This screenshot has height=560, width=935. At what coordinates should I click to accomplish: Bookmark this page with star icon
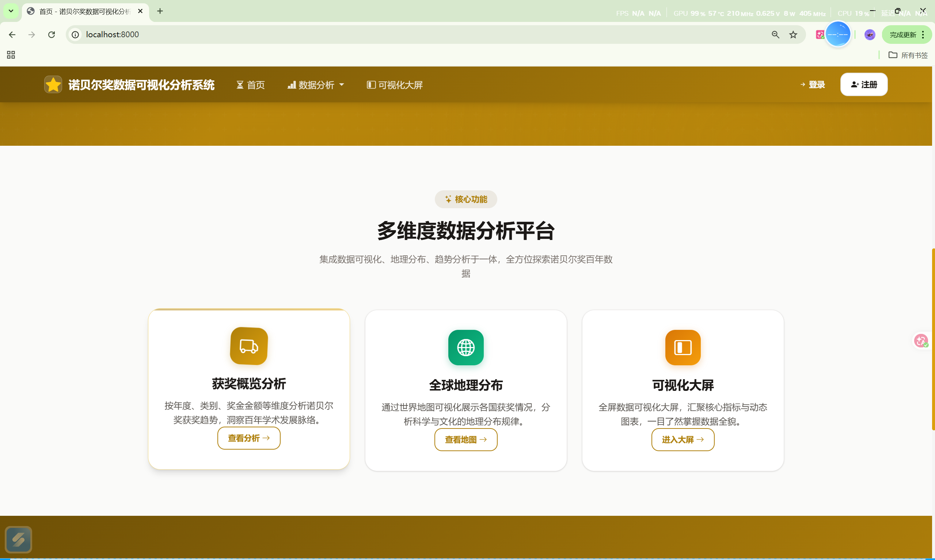[793, 35]
